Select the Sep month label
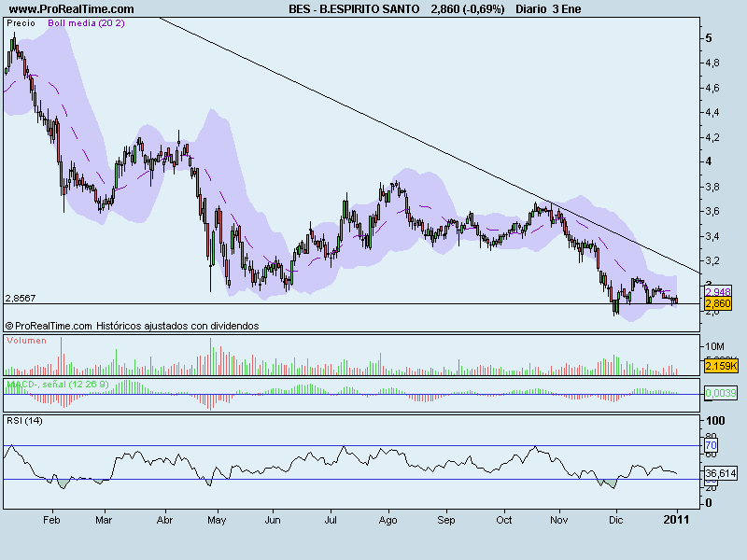Screen dimensions: 747x560 pos(446,521)
